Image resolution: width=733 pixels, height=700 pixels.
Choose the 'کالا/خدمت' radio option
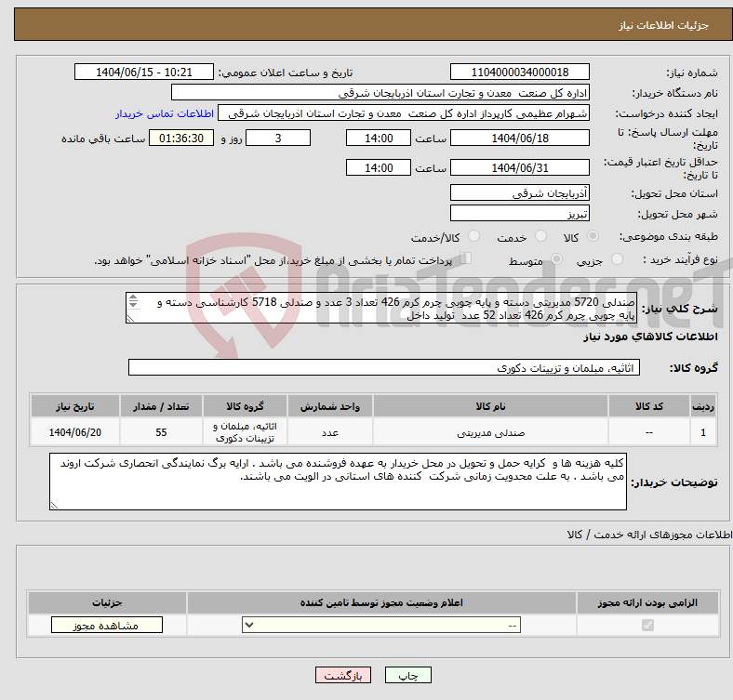click(473, 237)
